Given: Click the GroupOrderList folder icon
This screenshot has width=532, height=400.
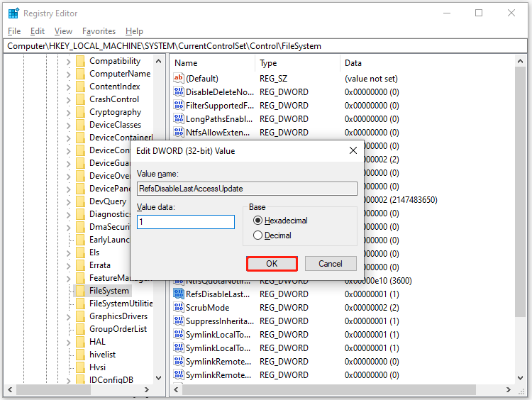Looking at the screenshot, I should tap(80, 329).
